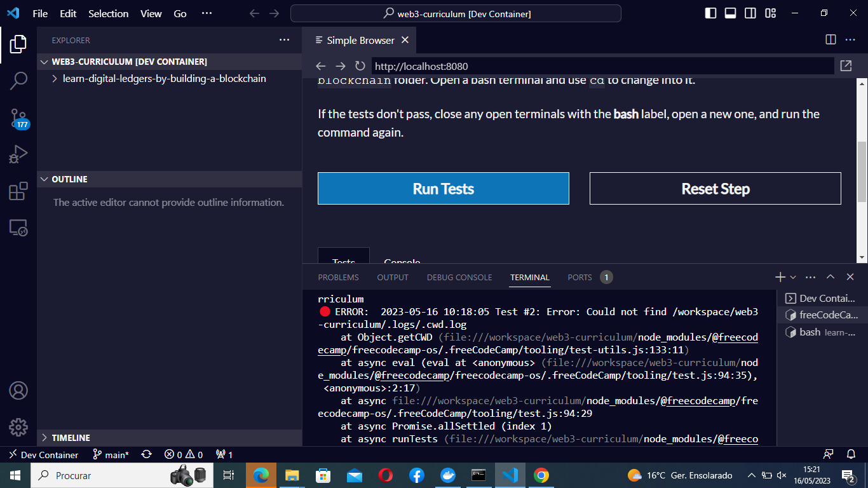Click the Run Tests button
The width and height of the screenshot is (868, 488).
[443, 188]
